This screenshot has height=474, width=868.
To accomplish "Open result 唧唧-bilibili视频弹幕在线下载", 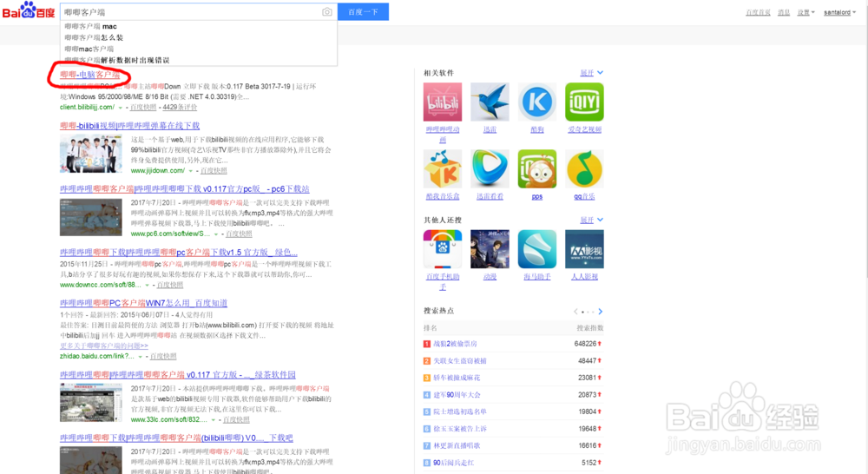I will pos(129,126).
